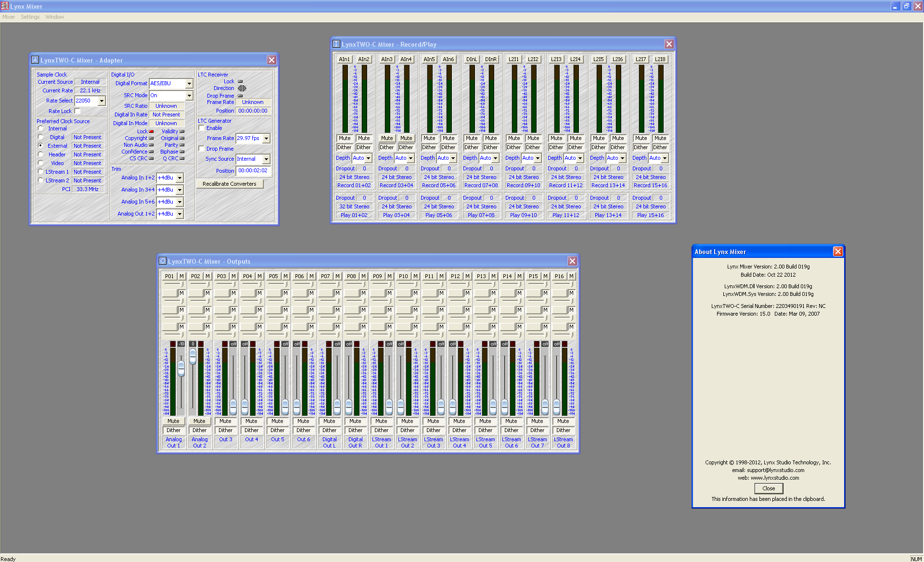Enable the LTC Generator checkbox

[x=202, y=128]
